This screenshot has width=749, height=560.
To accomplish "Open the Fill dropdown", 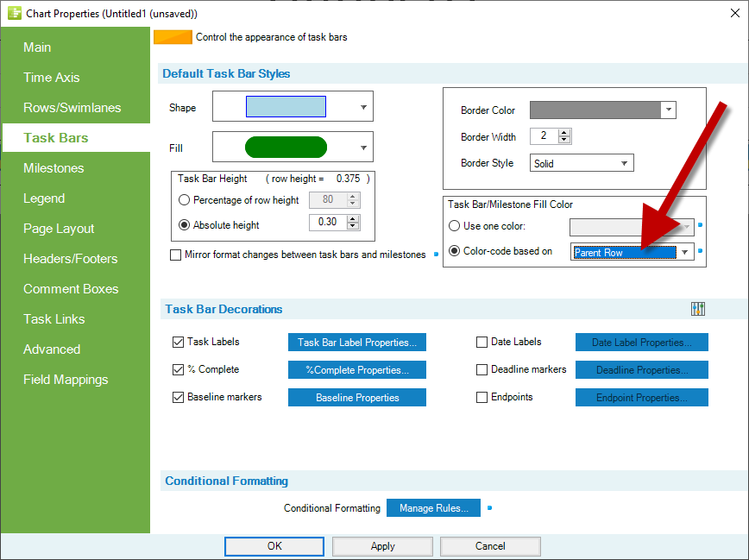I will click(363, 148).
